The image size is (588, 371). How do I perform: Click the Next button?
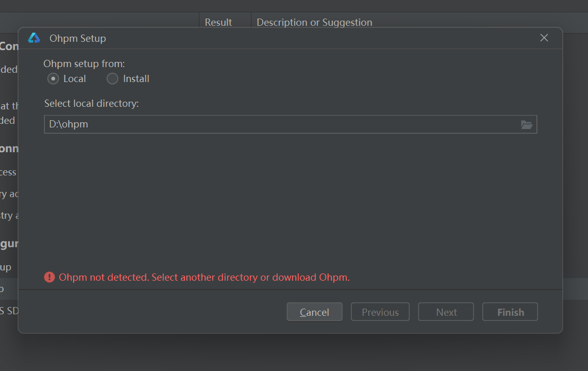pos(446,312)
